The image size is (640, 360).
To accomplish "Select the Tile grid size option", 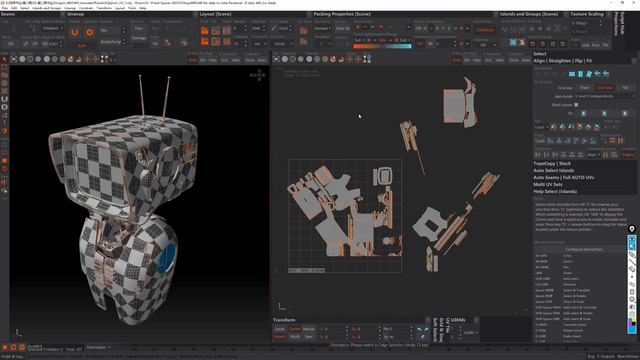I will pyautogui.click(x=625, y=88).
